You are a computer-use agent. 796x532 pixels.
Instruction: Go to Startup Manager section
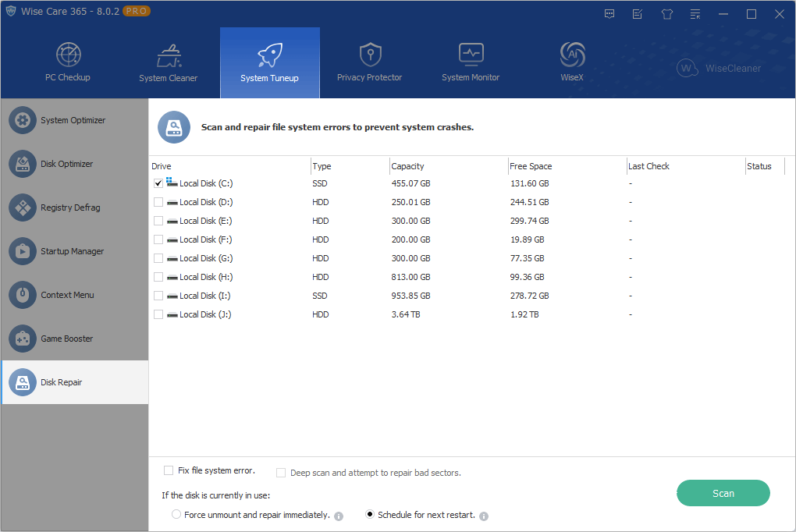(x=75, y=251)
